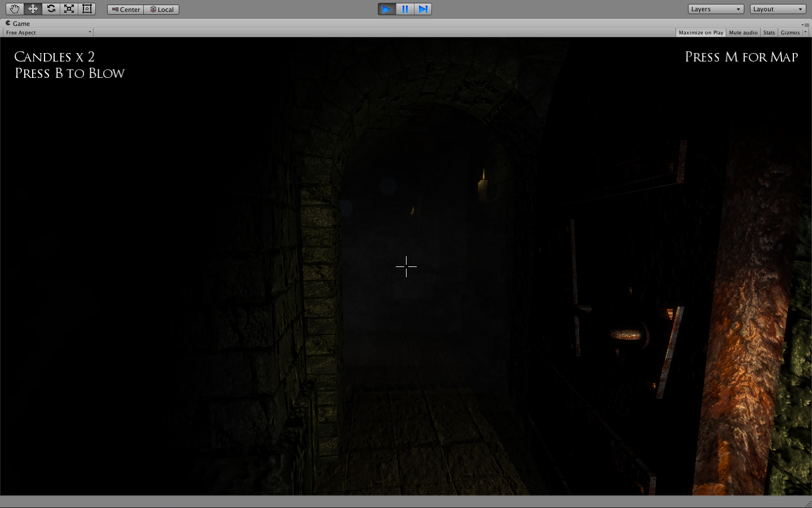Click the 'Press B to Blow' text
The height and width of the screenshot is (508, 812).
click(69, 73)
